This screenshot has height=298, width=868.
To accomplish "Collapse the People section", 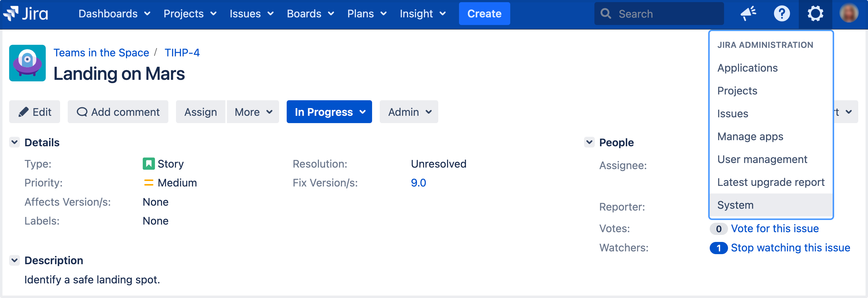I will pos(589,142).
